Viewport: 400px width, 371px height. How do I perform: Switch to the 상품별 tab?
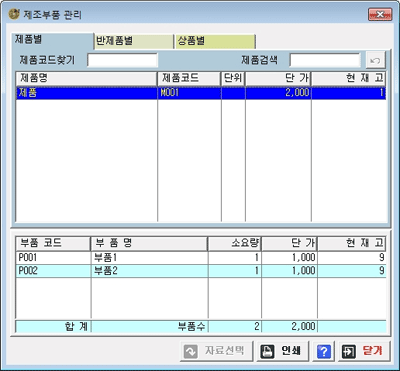point(215,41)
